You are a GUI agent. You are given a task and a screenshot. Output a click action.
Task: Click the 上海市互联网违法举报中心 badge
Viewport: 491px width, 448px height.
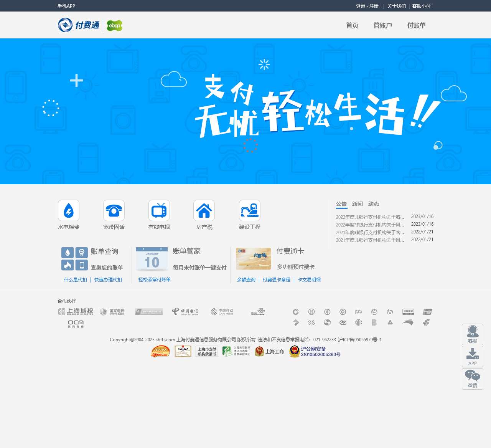[236, 351]
